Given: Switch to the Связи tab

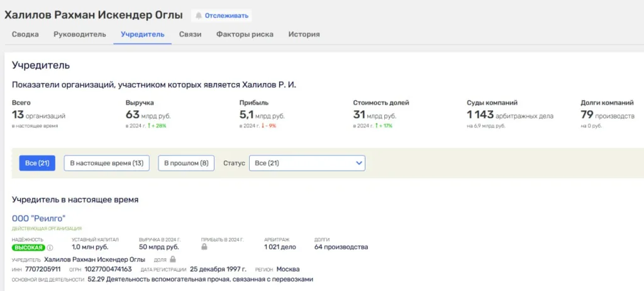Looking at the screenshot, I should click(x=190, y=35).
